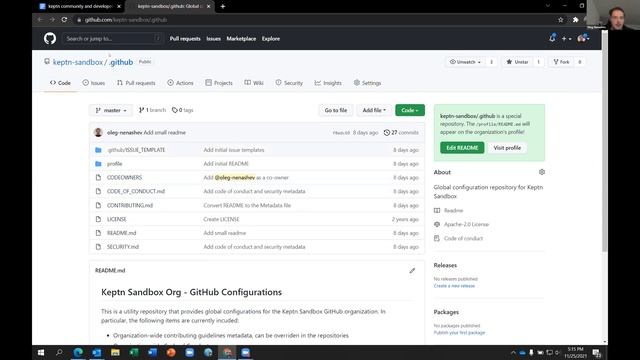Open the notifications bell
Viewport: 640px width, 360px height.
552,38
